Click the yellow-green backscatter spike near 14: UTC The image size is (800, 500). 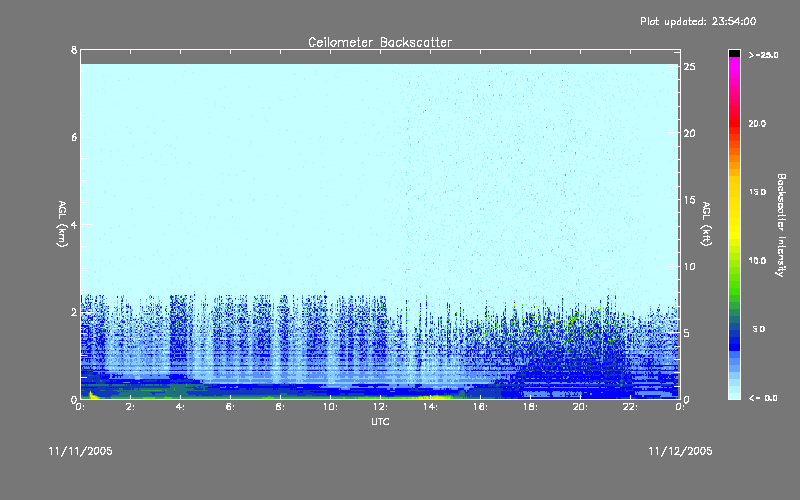pyautogui.click(x=431, y=396)
